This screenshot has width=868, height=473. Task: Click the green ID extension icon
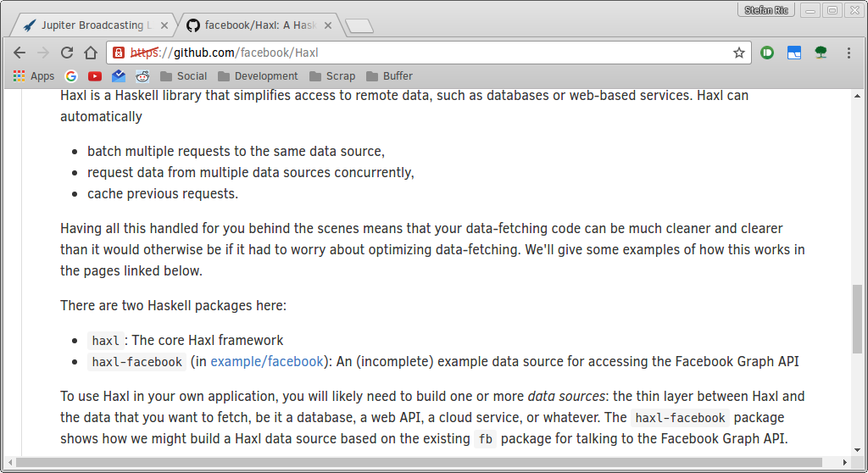(x=767, y=53)
